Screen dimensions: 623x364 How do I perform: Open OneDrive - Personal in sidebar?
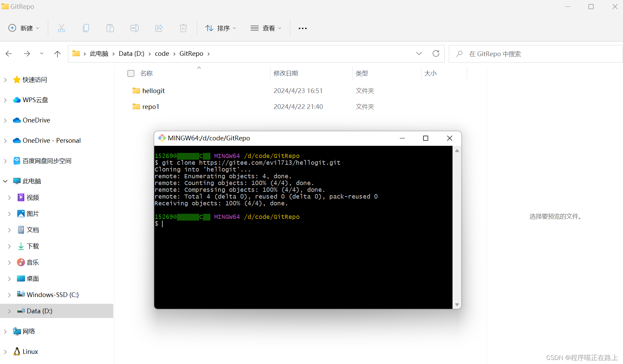[x=47, y=141]
